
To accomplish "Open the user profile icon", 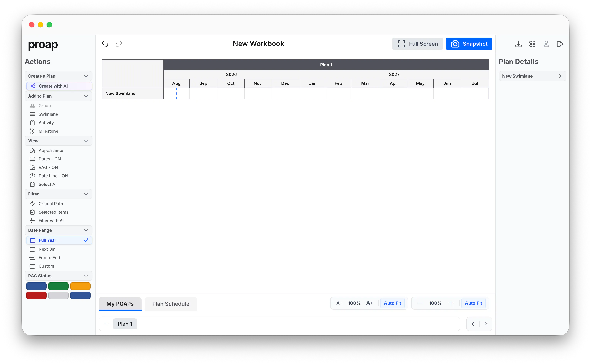I will (x=546, y=44).
